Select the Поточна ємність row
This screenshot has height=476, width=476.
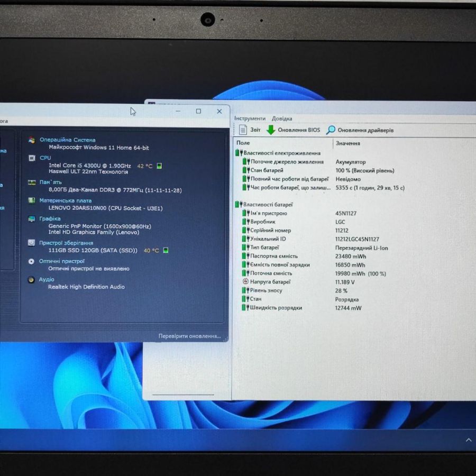click(267, 273)
